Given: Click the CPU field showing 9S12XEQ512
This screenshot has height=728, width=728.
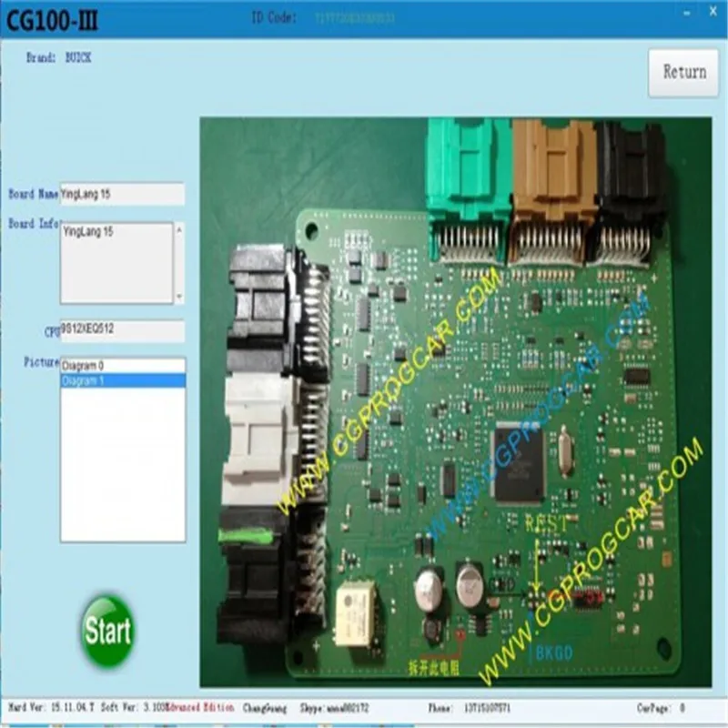Looking at the screenshot, I should pos(122,331).
